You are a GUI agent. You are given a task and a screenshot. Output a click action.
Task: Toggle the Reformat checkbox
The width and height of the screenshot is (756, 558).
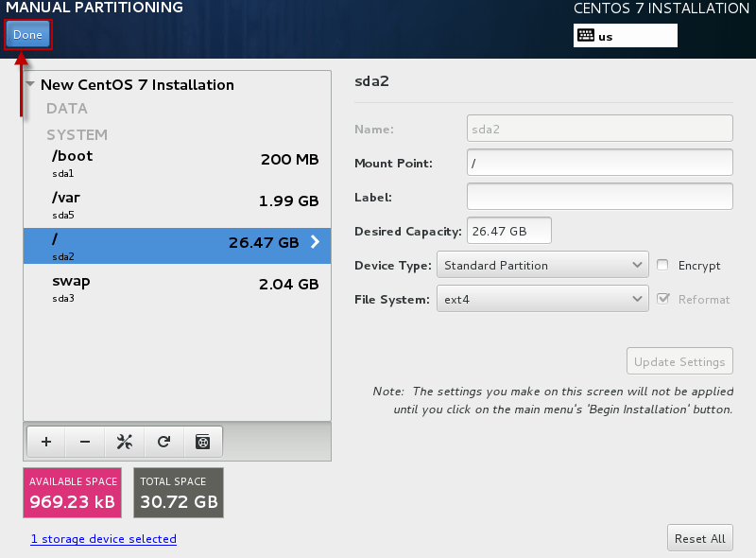(x=663, y=299)
